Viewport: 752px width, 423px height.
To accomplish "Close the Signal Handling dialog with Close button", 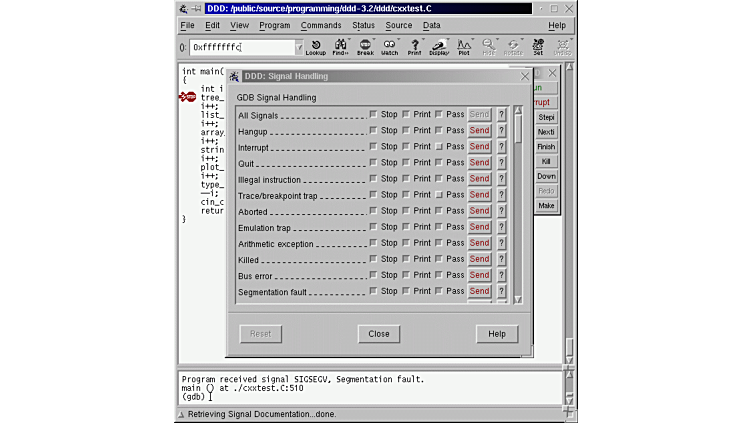I will pyautogui.click(x=379, y=334).
